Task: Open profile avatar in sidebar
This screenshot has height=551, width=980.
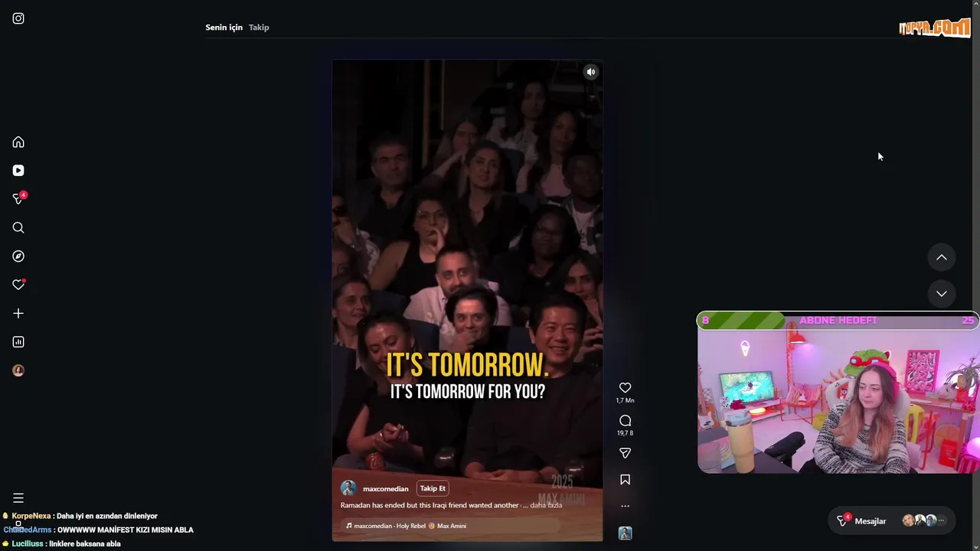Action: pyautogui.click(x=18, y=370)
